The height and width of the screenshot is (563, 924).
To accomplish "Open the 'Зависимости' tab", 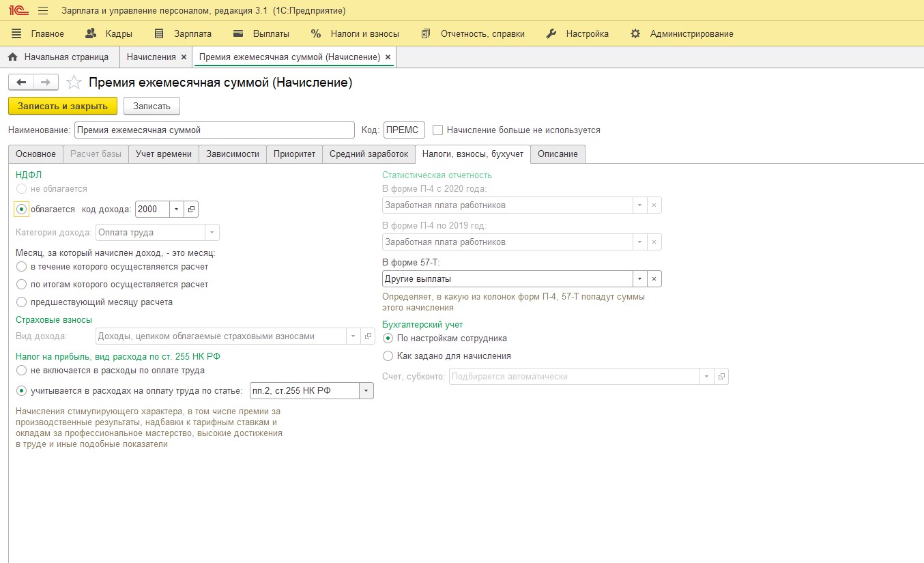I will pos(233,154).
